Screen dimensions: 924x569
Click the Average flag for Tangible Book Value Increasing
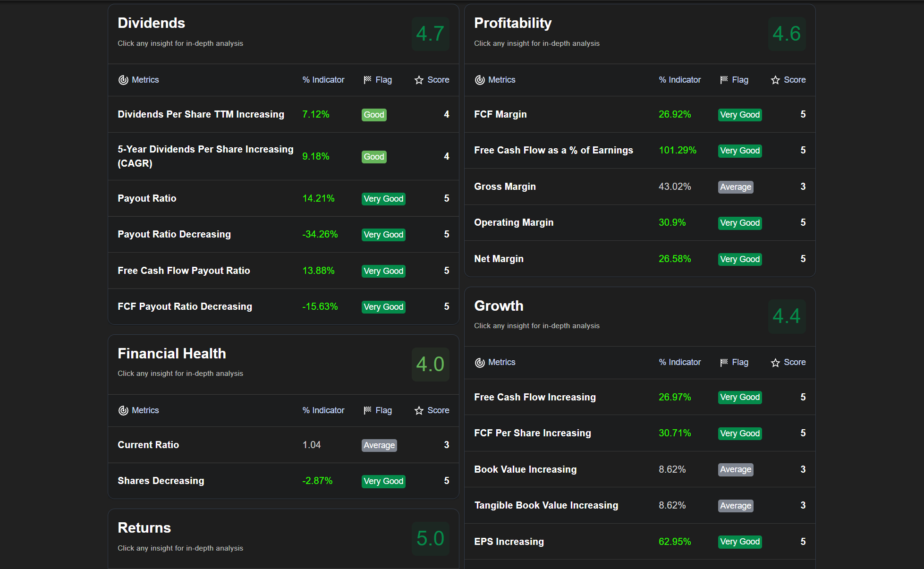click(736, 506)
